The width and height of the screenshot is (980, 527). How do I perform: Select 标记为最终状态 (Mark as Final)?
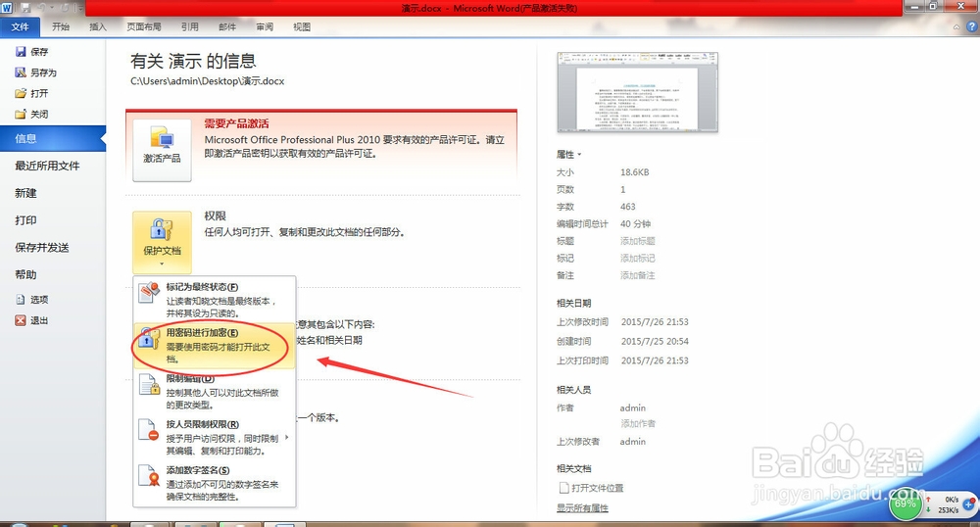click(215, 300)
